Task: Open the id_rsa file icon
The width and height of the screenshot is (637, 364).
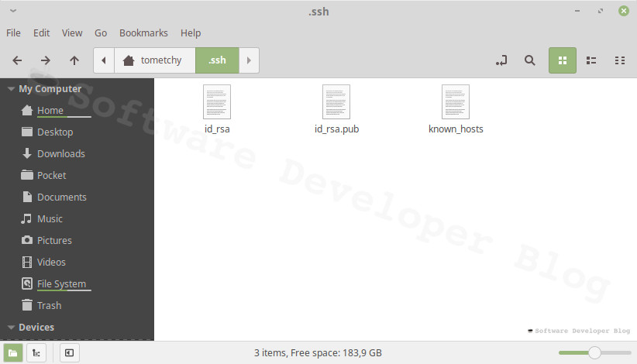Action: 217,102
